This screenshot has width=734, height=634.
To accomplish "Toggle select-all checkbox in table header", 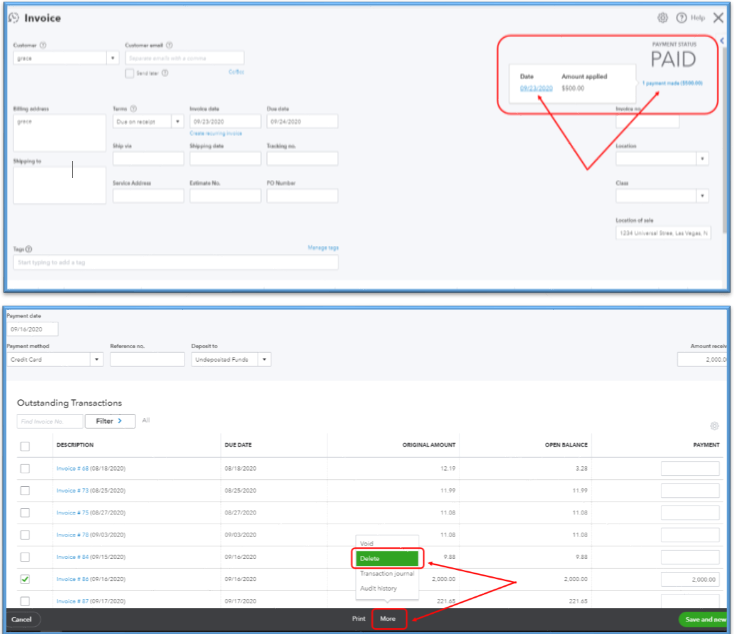I will (x=25, y=446).
